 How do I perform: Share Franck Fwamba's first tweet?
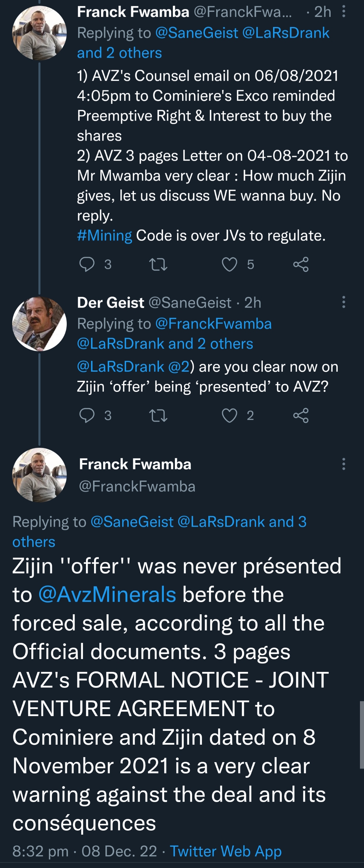click(x=301, y=265)
